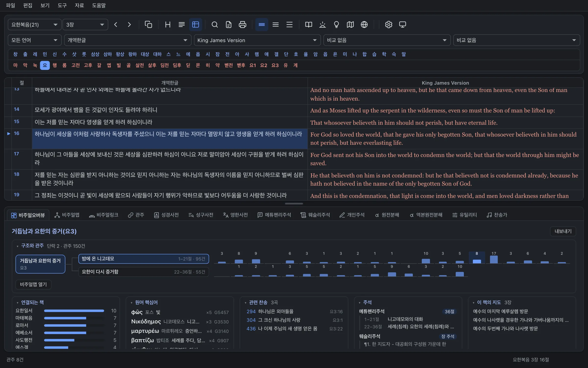The width and height of the screenshot is (588, 368).
Task: Click the folded map icon in toolbar
Action: (350, 25)
